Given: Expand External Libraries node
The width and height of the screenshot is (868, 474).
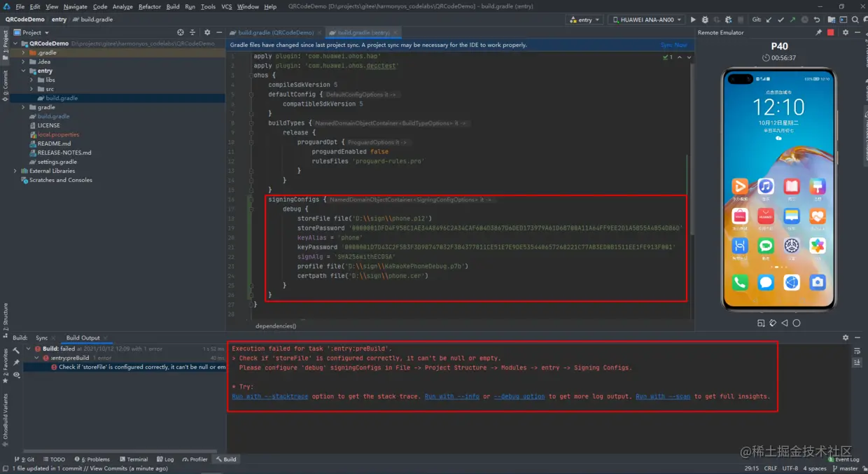Looking at the screenshot, I should pyautogui.click(x=15, y=171).
